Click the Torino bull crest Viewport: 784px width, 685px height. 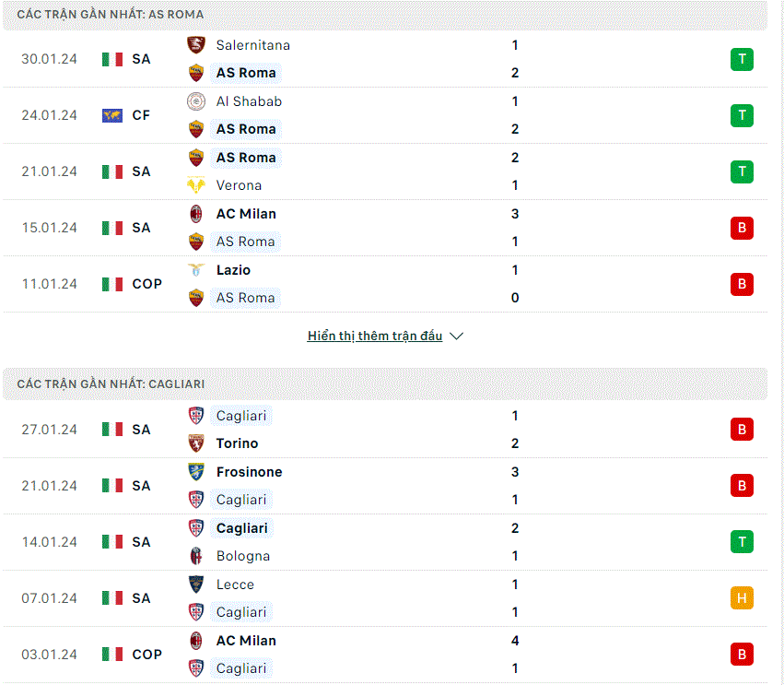click(196, 443)
